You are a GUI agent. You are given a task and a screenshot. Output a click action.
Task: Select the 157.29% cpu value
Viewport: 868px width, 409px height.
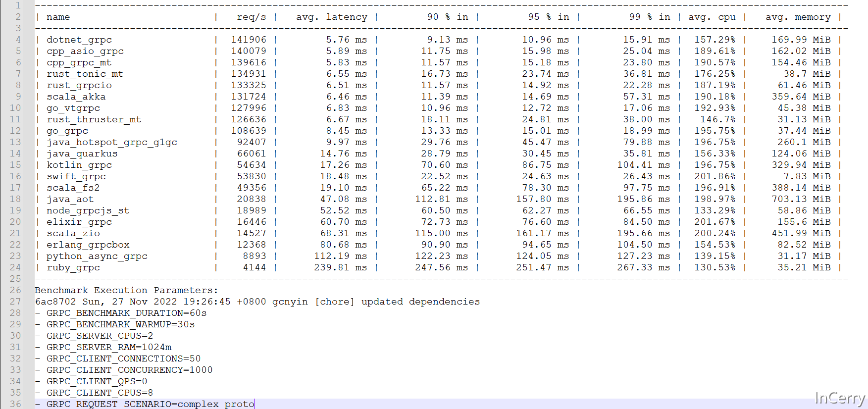(x=715, y=40)
